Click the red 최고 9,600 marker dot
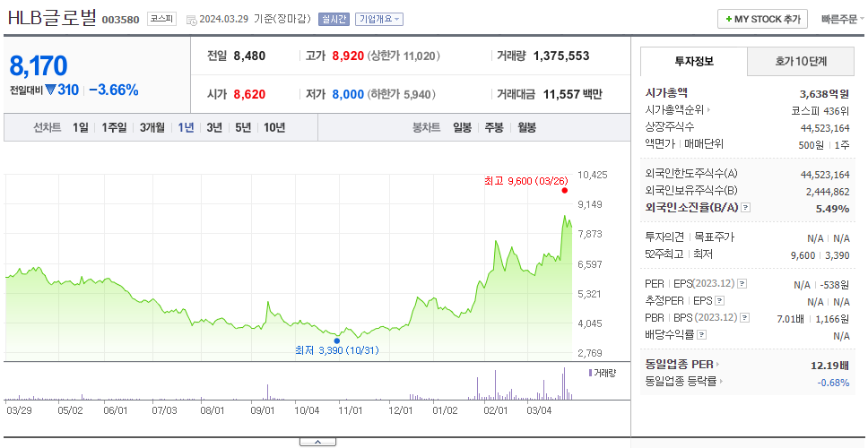Image resolution: width=868 pixels, height=448 pixels. 565,190
